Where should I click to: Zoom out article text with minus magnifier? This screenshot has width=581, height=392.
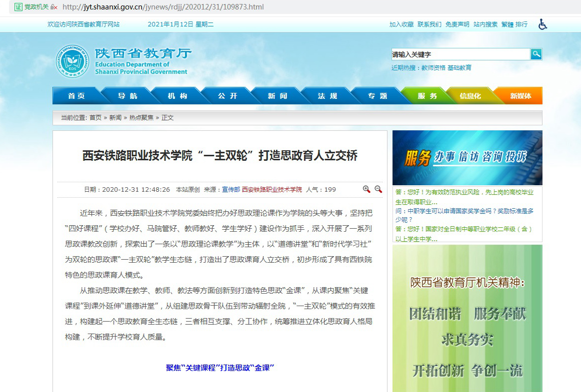tap(378, 189)
